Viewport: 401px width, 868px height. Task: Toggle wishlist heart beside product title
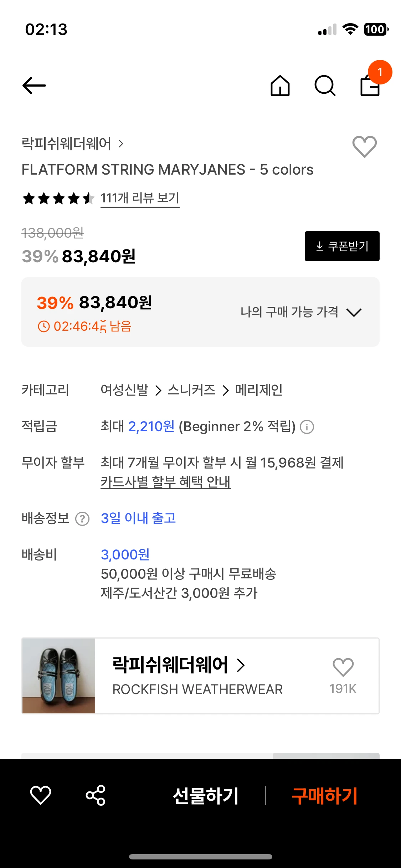click(364, 146)
